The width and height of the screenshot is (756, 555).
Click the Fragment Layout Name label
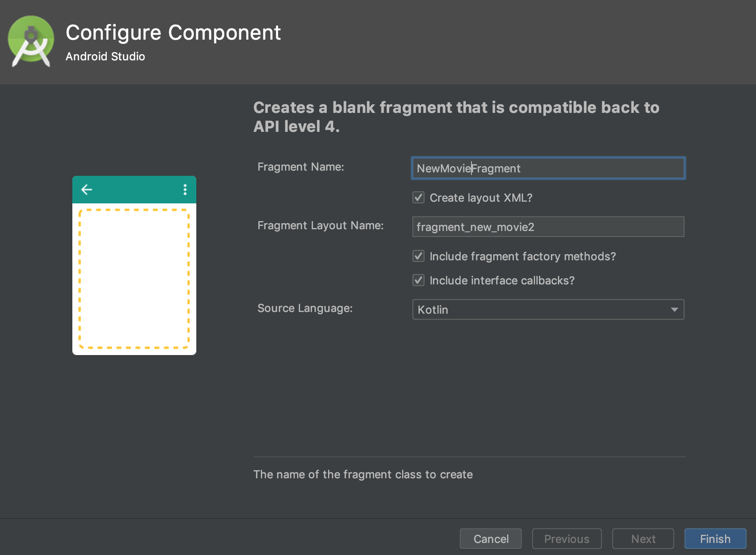coord(320,226)
